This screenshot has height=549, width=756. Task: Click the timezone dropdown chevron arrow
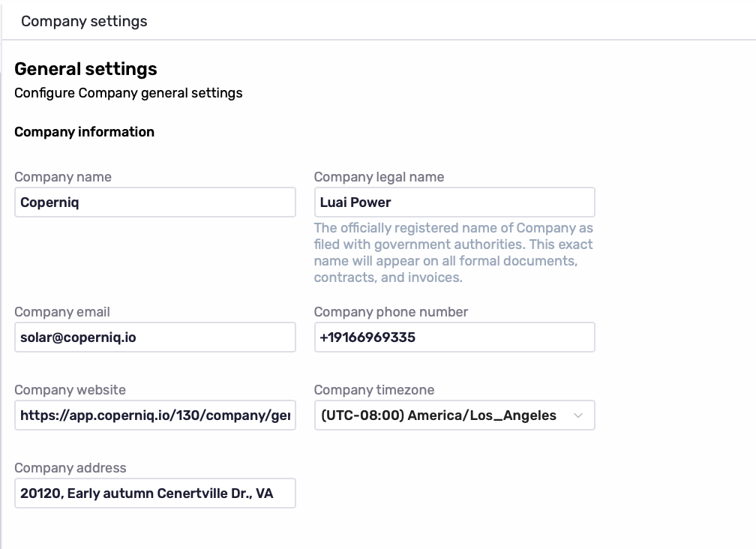578,415
